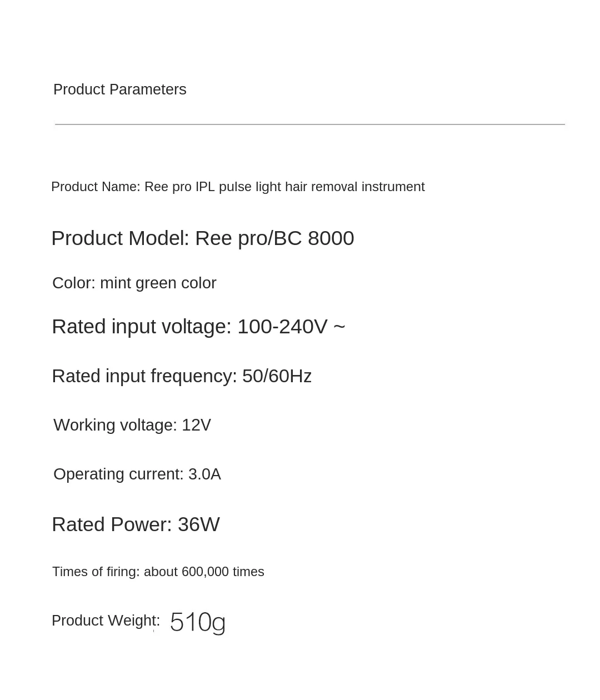This screenshot has height=700, width=600.
Task: Select the Product Model Ree pro/BC 8000 text
Action: 203,238
